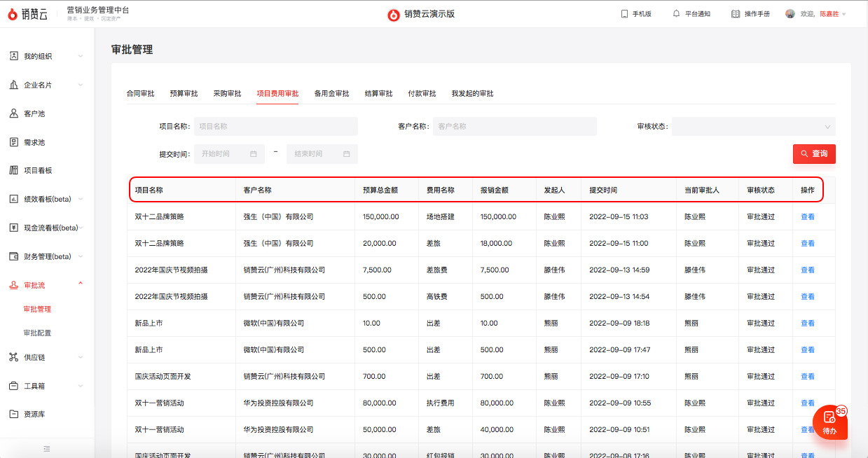The height and width of the screenshot is (458, 868).
Task: Open the user account dropdown arrow
Action: [x=844, y=15]
